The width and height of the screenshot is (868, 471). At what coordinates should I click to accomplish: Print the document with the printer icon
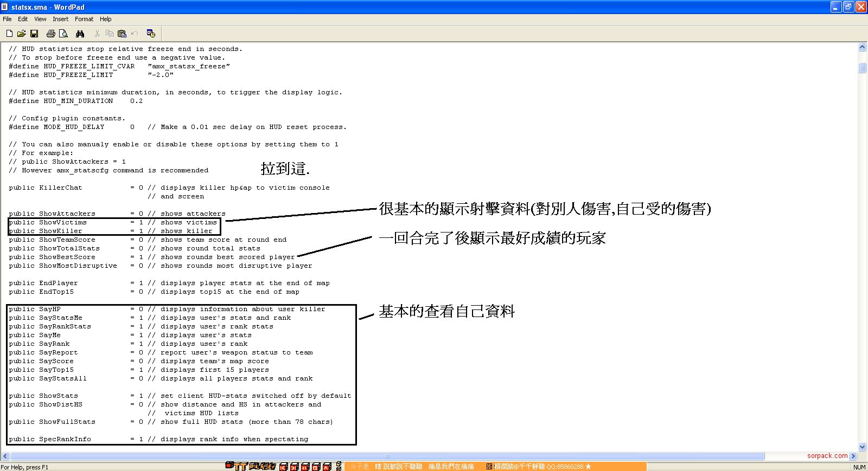[51, 34]
